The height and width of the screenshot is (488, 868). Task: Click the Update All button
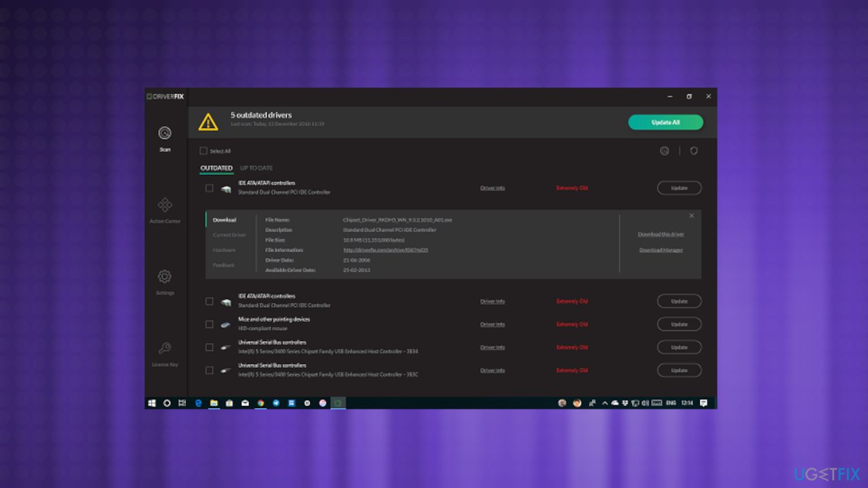pos(665,122)
